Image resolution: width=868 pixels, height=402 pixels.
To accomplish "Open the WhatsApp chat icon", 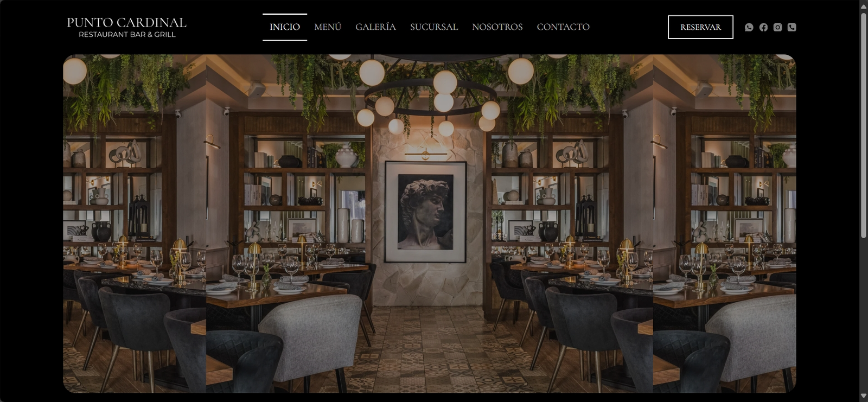I will point(749,27).
